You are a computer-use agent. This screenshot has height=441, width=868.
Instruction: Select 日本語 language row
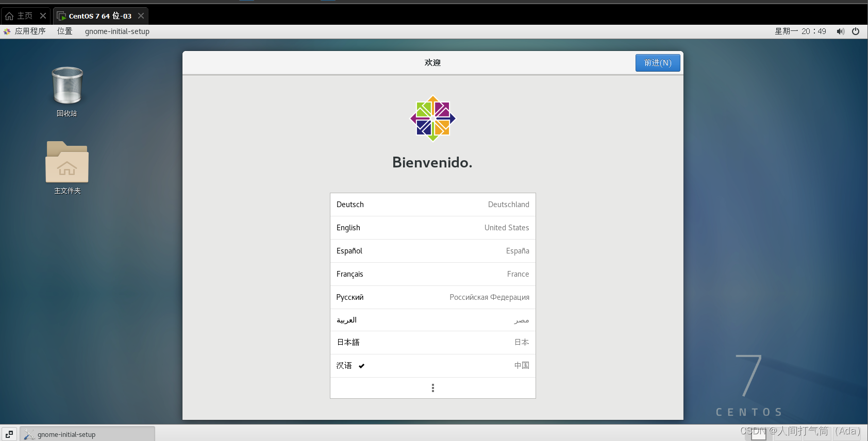click(x=433, y=343)
